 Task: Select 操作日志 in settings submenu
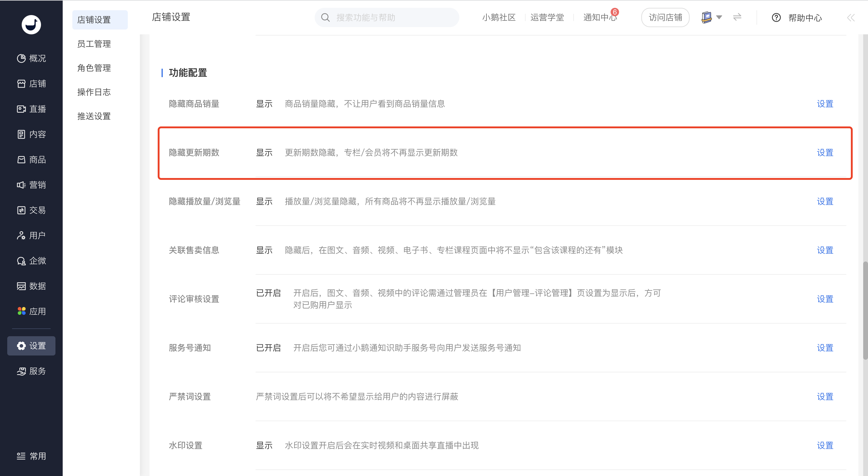pyautogui.click(x=94, y=92)
